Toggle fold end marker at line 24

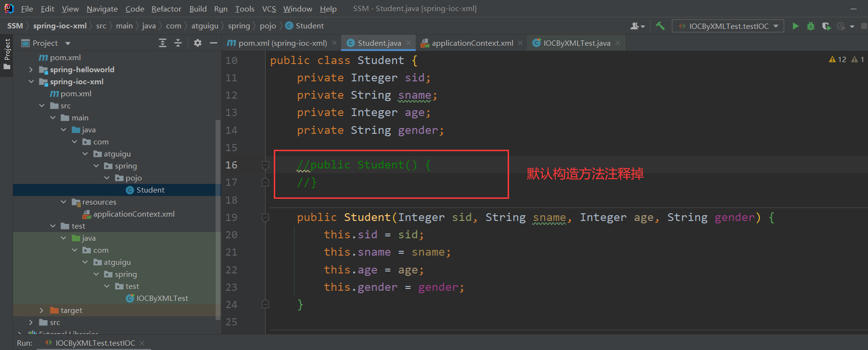click(x=265, y=304)
